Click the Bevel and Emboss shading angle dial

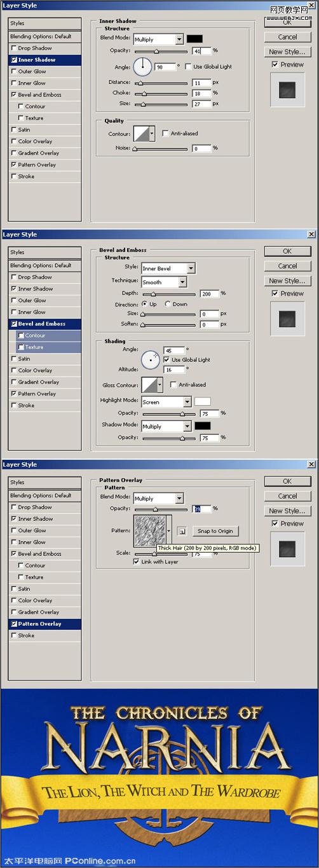coord(151,359)
